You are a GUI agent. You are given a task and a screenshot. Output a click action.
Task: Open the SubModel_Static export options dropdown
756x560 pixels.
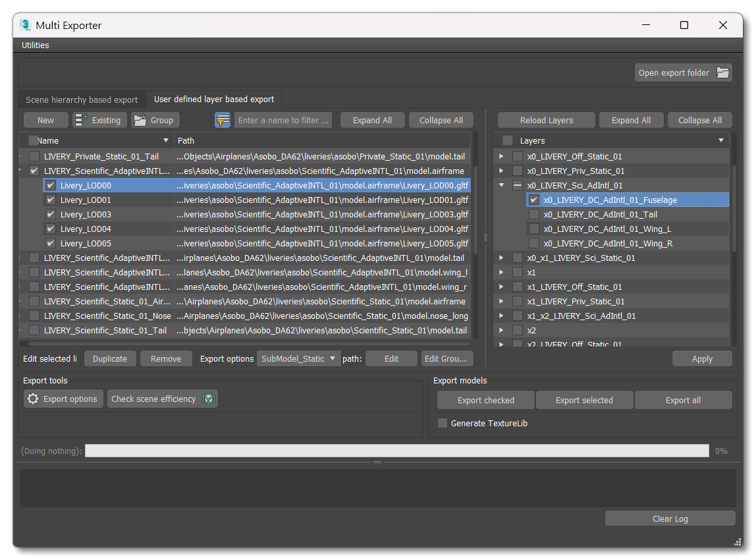[298, 358]
